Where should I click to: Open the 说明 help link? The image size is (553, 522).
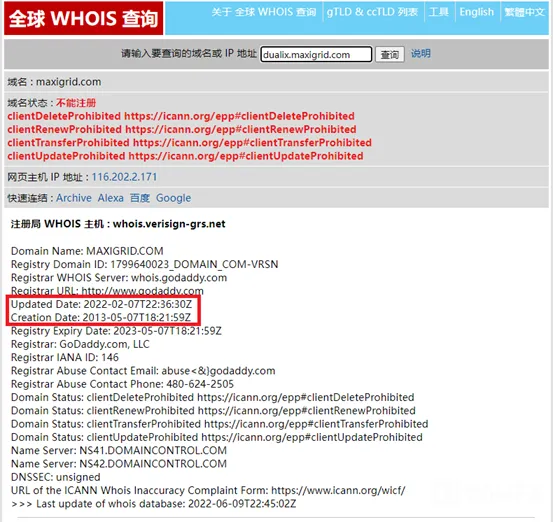point(420,54)
